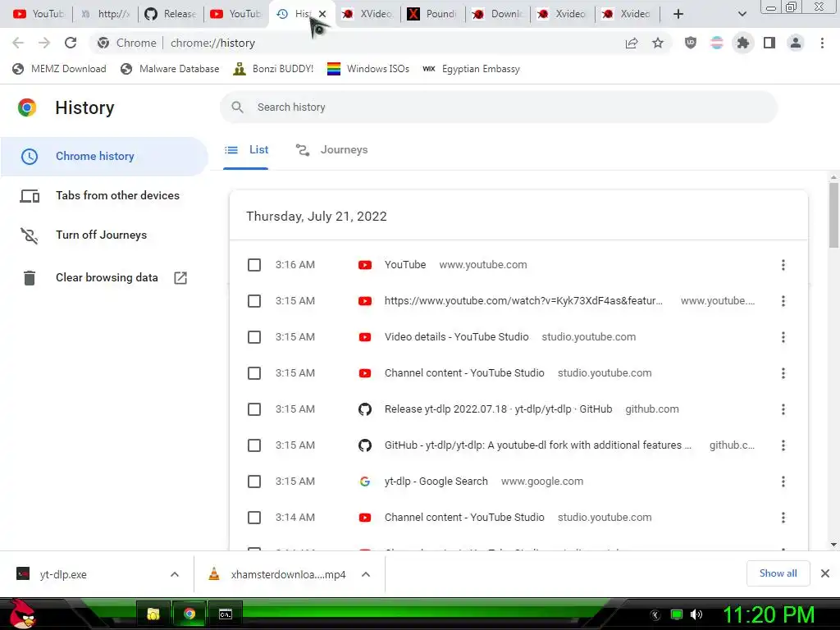840x630 pixels.
Task: Open Tabs from other devices
Action: (x=104, y=196)
